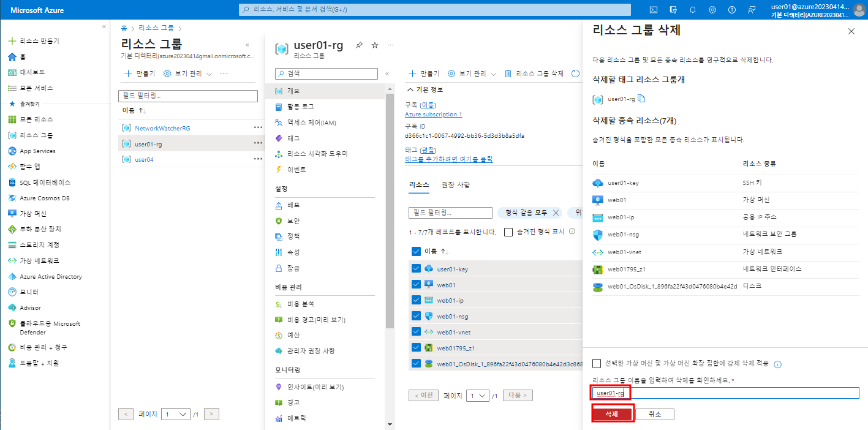This screenshot has height=430, width=868.
Task: Open Activity log in resource menu
Action: pos(300,107)
